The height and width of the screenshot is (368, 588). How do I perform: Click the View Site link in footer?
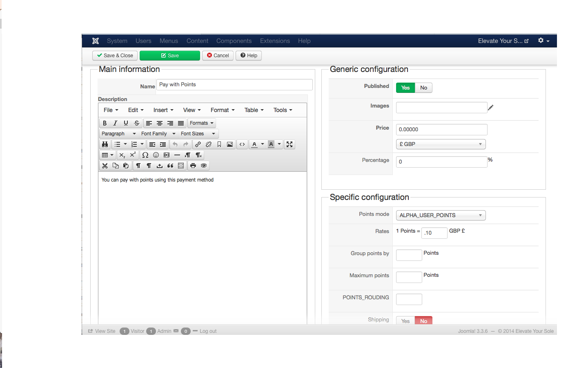pos(102,331)
